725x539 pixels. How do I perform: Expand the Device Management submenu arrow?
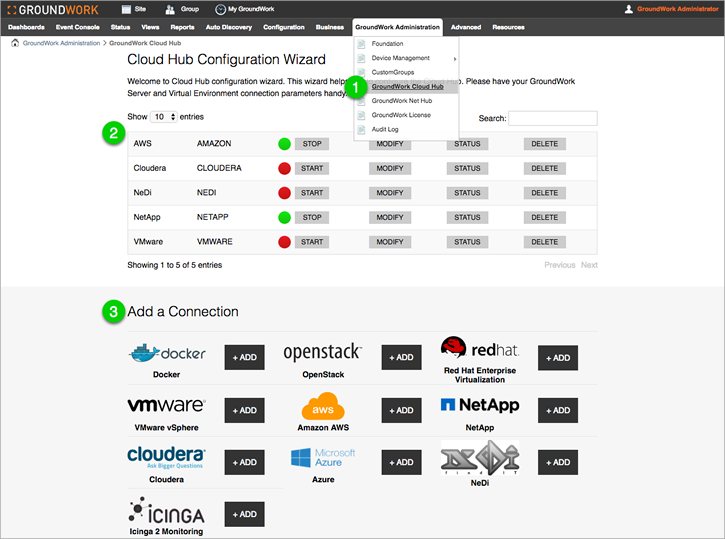(x=455, y=59)
